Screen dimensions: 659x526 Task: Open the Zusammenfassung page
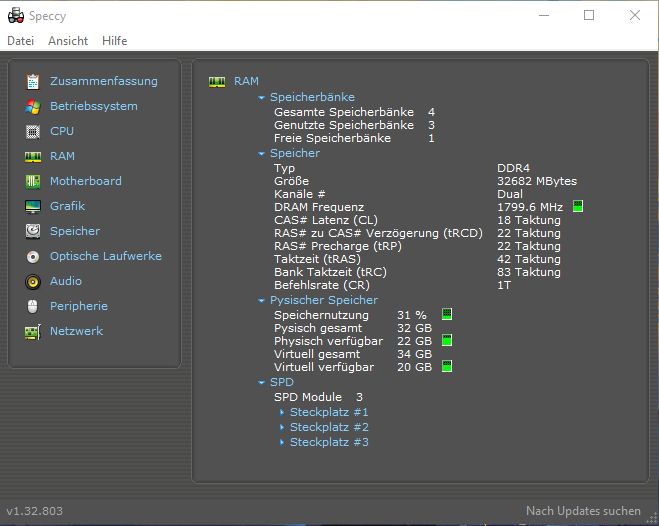104,81
